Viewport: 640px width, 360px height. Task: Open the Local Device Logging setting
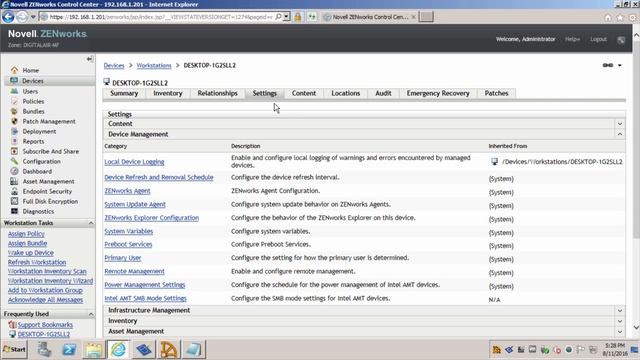(134, 162)
